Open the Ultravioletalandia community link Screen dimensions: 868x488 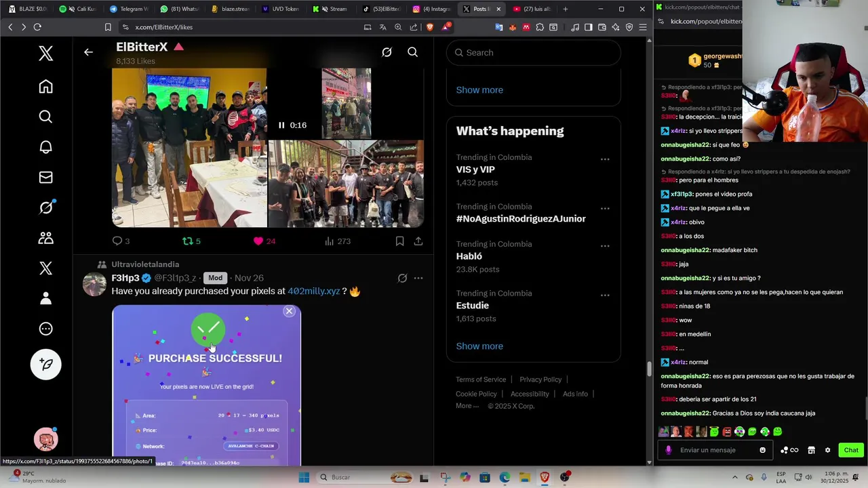pos(145,264)
